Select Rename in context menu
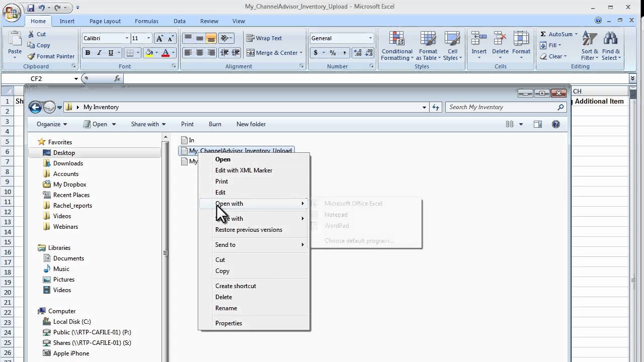This screenshot has height=362, width=644. 254,308
